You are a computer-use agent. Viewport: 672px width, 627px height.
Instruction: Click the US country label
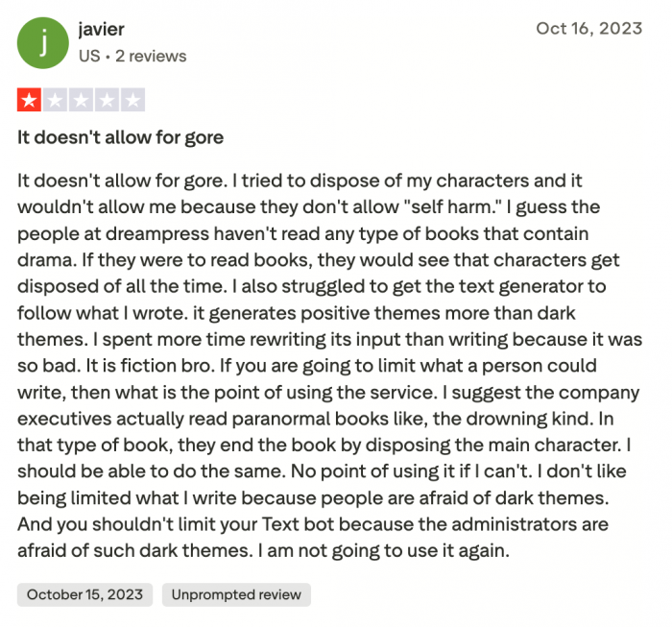[x=89, y=56]
